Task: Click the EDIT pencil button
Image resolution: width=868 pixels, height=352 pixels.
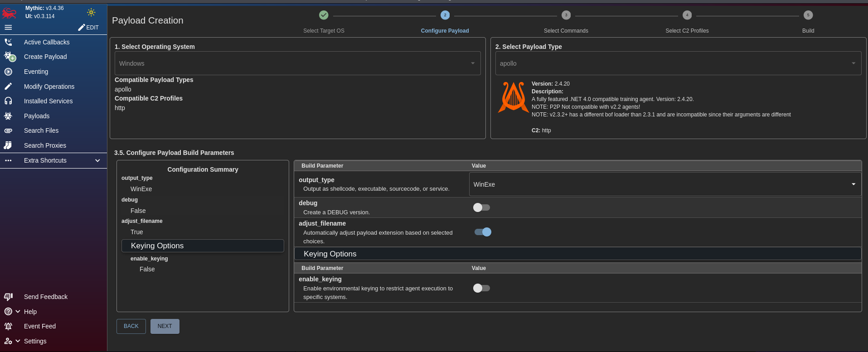Action: [88, 28]
